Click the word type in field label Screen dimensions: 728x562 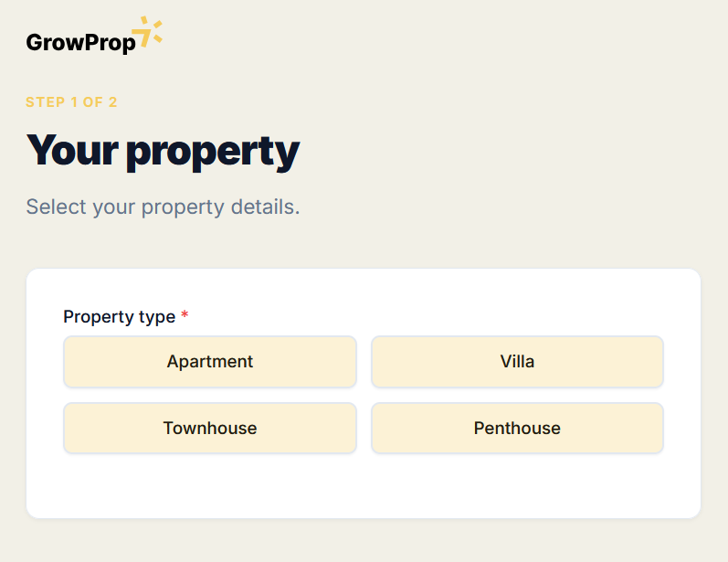[x=157, y=318]
